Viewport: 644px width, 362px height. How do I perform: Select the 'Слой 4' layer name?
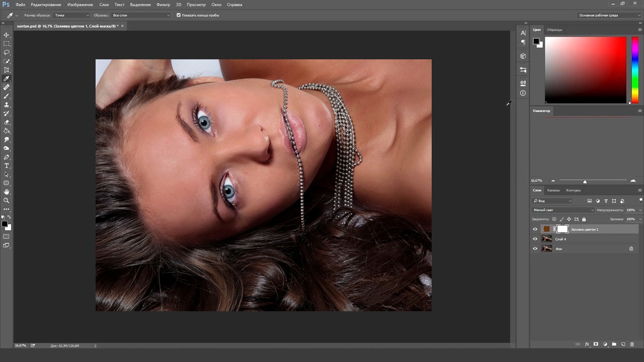click(x=560, y=239)
